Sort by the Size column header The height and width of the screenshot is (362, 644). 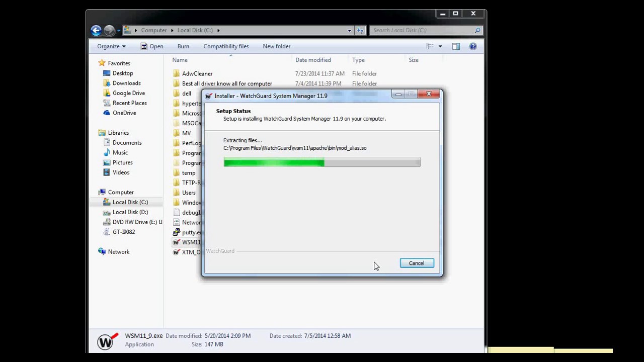414,60
